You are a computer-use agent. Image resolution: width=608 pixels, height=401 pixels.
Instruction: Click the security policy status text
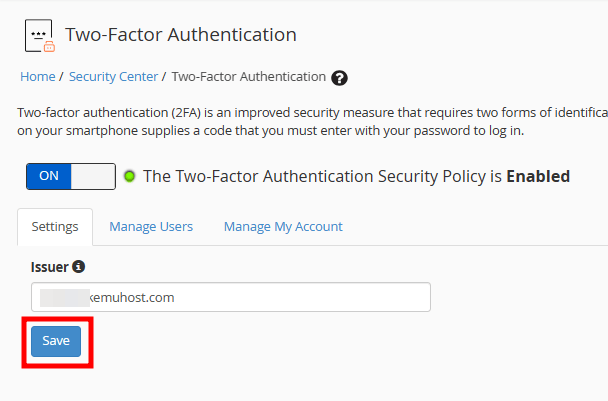point(356,176)
